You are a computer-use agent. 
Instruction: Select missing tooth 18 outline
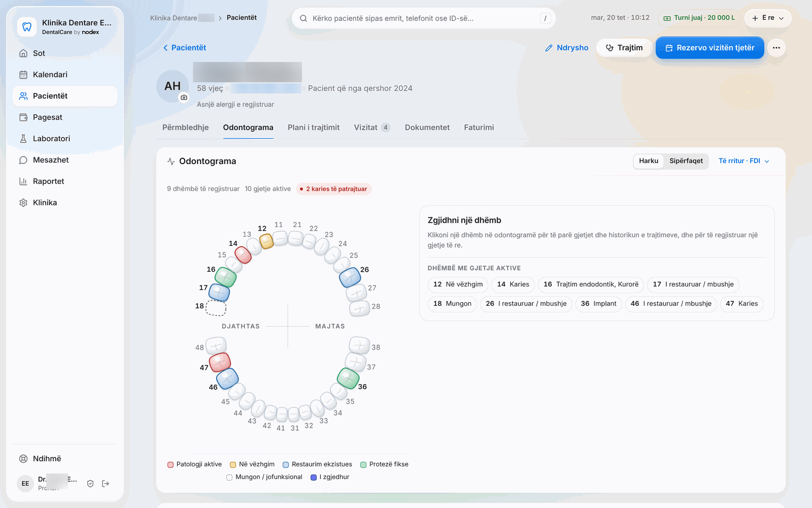tap(216, 308)
